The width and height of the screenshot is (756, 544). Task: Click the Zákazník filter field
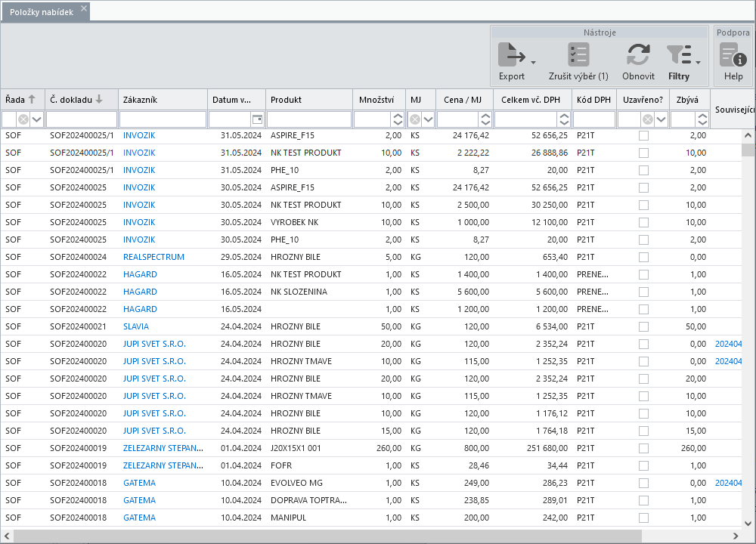pyautogui.click(x=163, y=119)
